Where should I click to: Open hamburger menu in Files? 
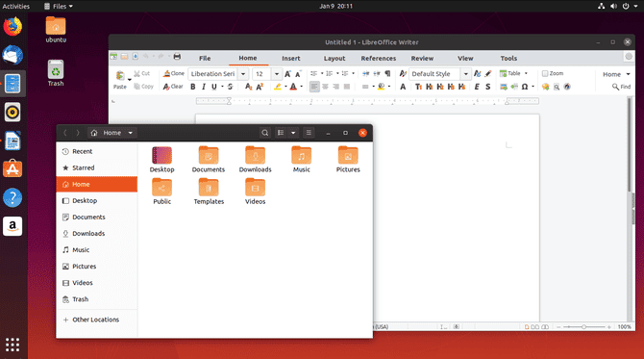pyautogui.click(x=309, y=133)
